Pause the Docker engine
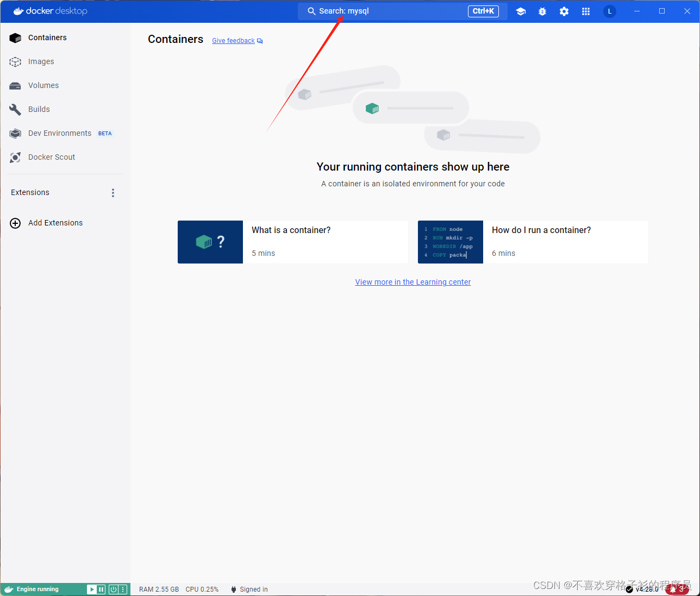The height and width of the screenshot is (596, 700). pos(101,589)
